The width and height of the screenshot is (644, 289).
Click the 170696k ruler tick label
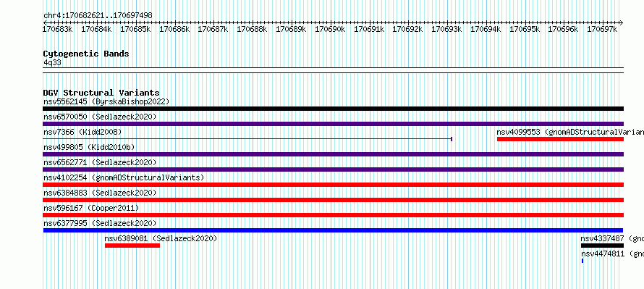click(x=564, y=29)
